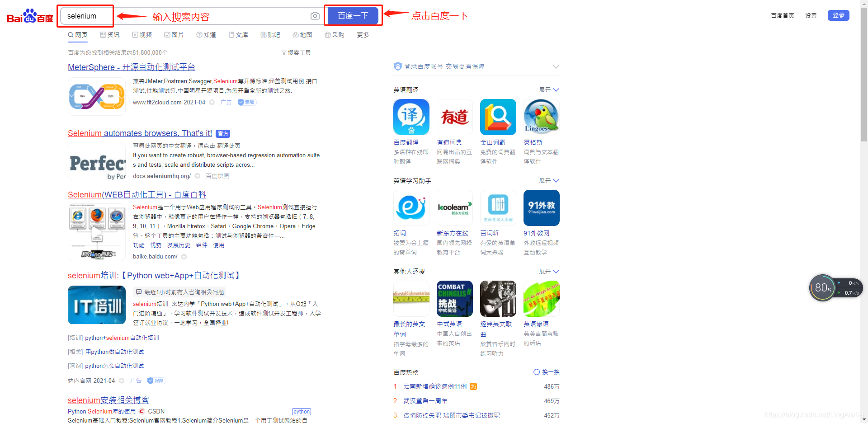Open MeterSphere - 开源自动化测试平台 result
The width and height of the screenshot is (868, 423).
pyautogui.click(x=132, y=67)
